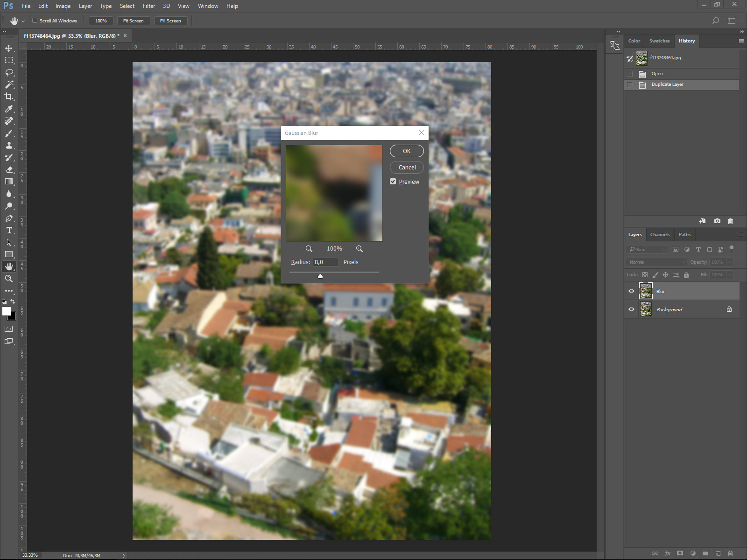Zoom in the Gaussian Blur preview
This screenshot has width=747, height=560.
359,249
